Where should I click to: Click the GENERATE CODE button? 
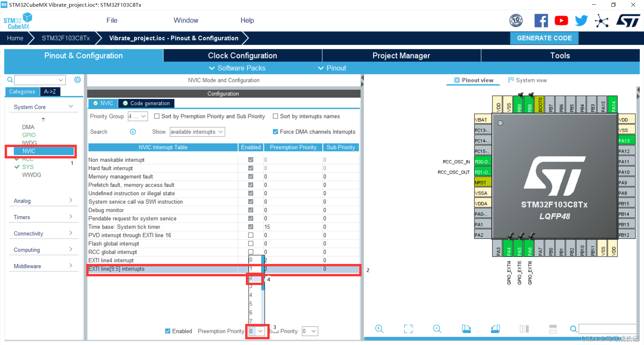(544, 38)
